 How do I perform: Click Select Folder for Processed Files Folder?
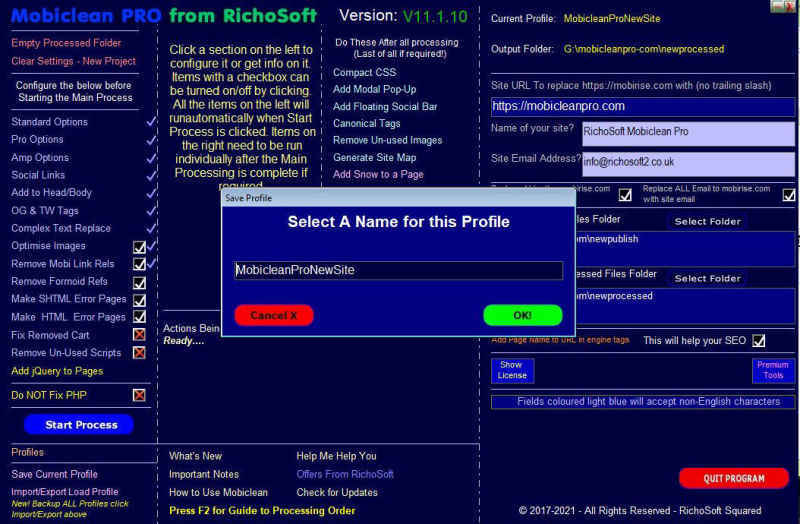(708, 279)
